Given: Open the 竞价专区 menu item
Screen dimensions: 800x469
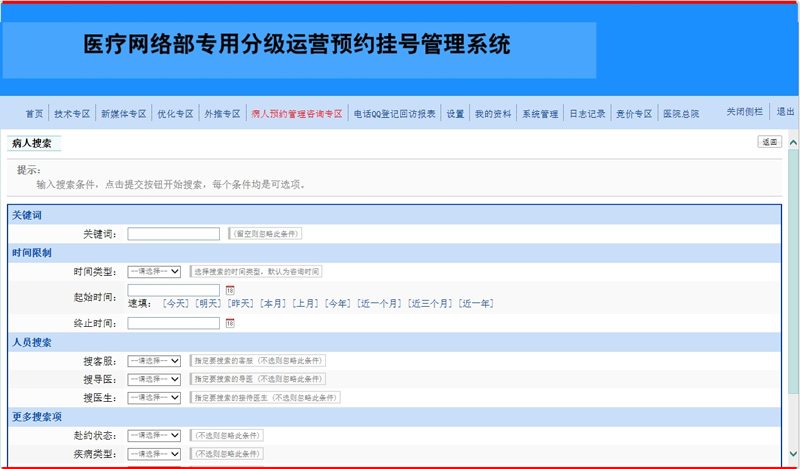Looking at the screenshot, I should click(634, 114).
